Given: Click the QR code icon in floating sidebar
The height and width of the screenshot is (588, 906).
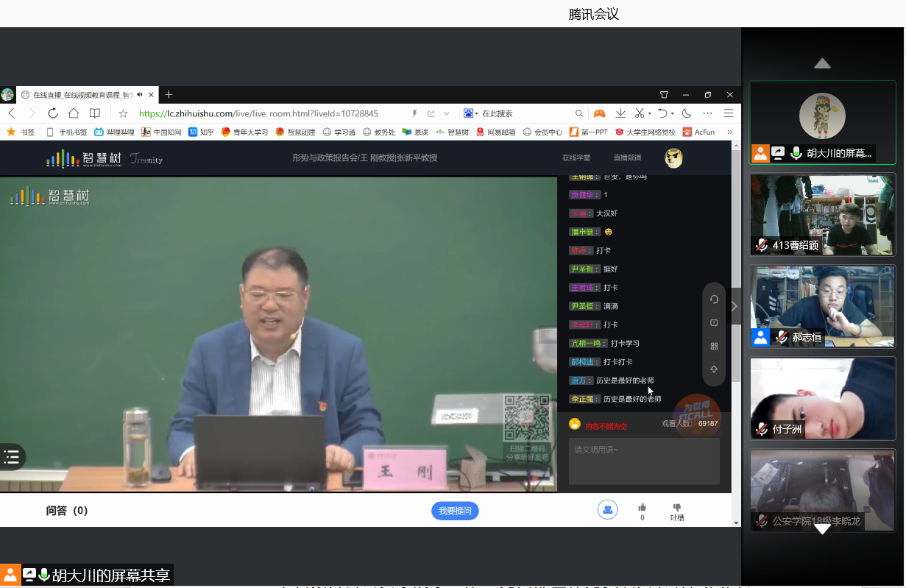Looking at the screenshot, I should click(714, 346).
